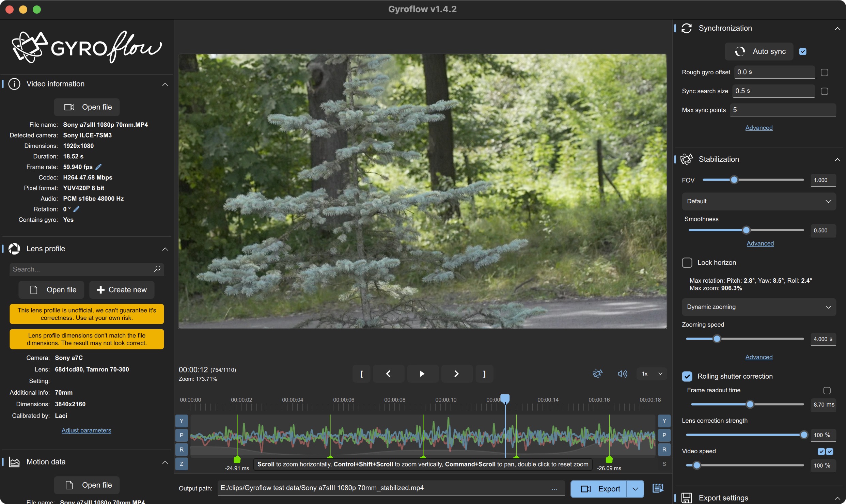The width and height of the screenshot is (846, 504).
Task: Toggle the left P axis chart button
Action: 182,435
